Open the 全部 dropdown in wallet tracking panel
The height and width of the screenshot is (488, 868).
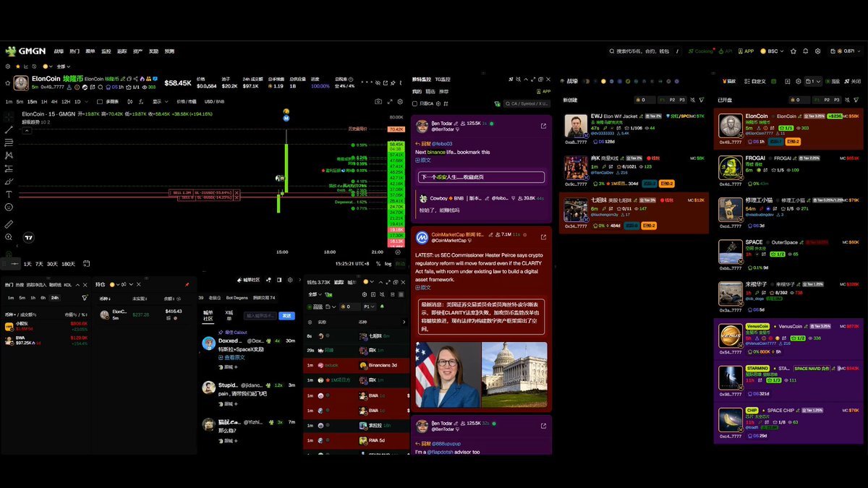click(316, 294)
